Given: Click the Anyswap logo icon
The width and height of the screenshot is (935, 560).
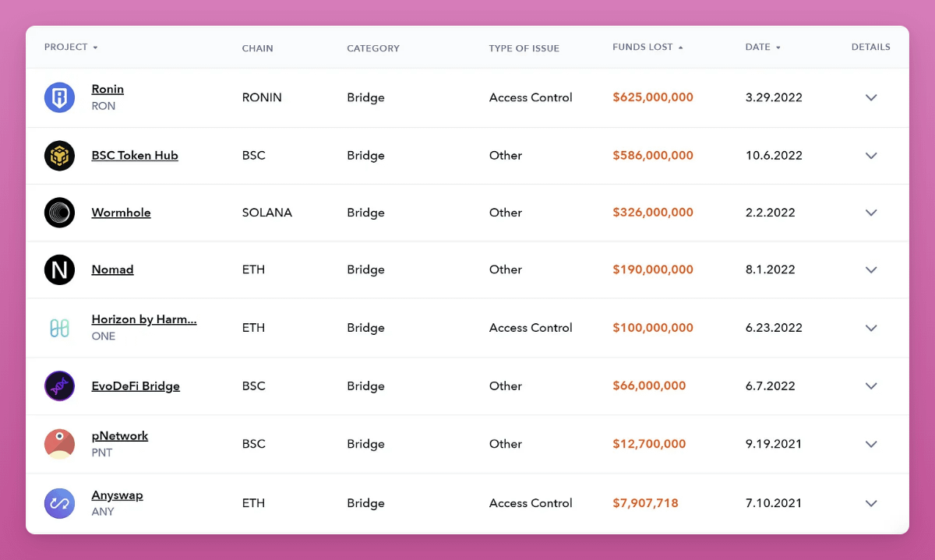Looking at the screenshot, I should coord(59,503).
